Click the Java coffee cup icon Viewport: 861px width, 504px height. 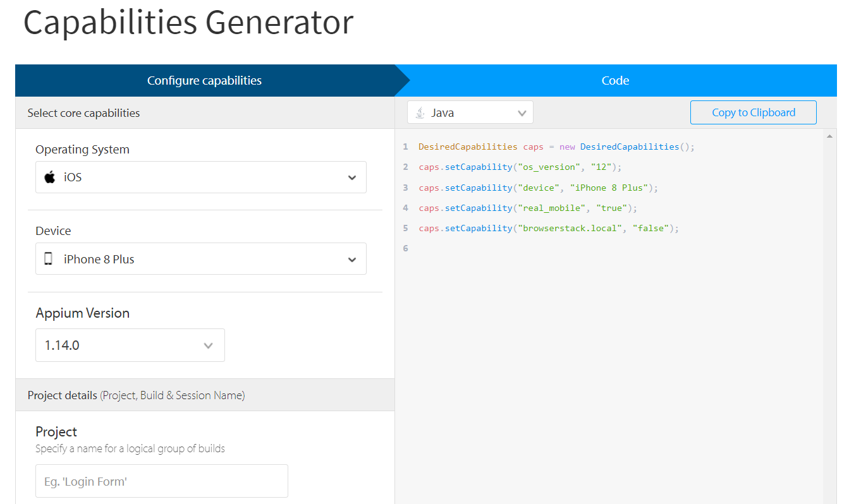(419, 112)
